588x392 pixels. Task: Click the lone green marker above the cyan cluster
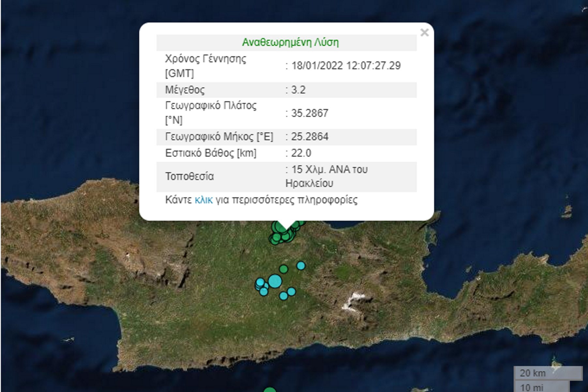(x=284, y=269)
